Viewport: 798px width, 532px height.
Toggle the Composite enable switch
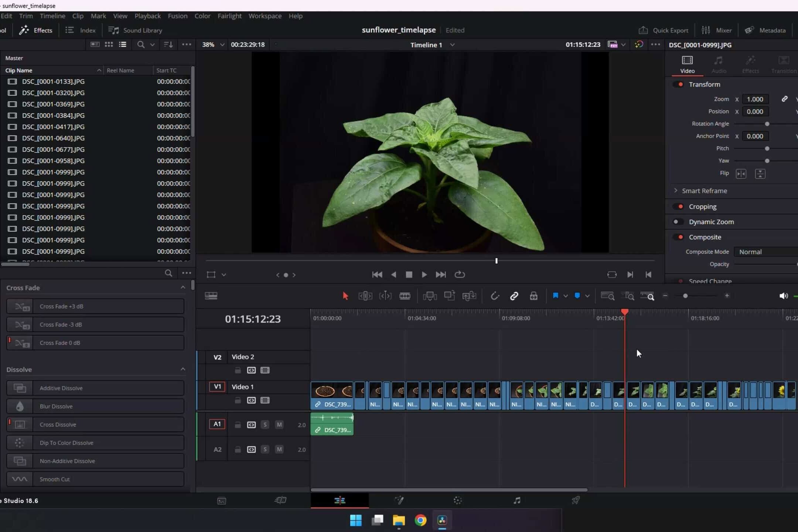click(678, 237)
